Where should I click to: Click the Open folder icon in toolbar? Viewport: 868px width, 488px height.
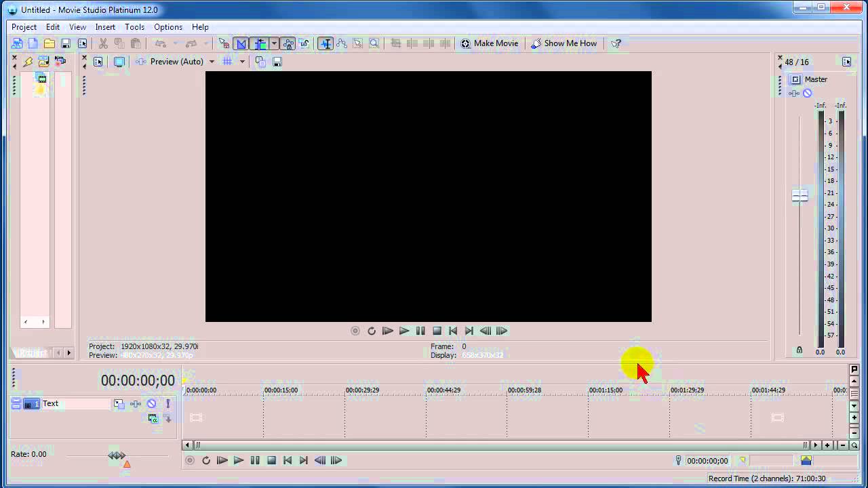click(x=50, y=43)
